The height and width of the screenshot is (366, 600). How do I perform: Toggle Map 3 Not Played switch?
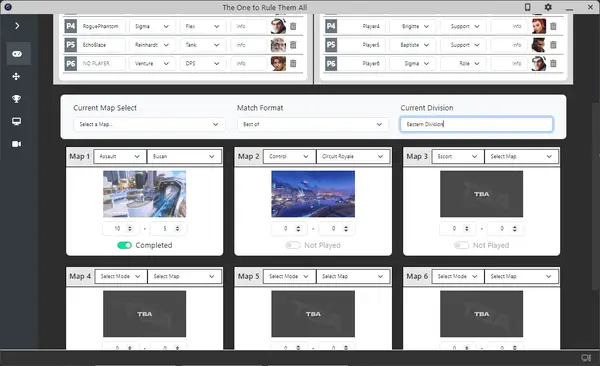click(461, 245)
